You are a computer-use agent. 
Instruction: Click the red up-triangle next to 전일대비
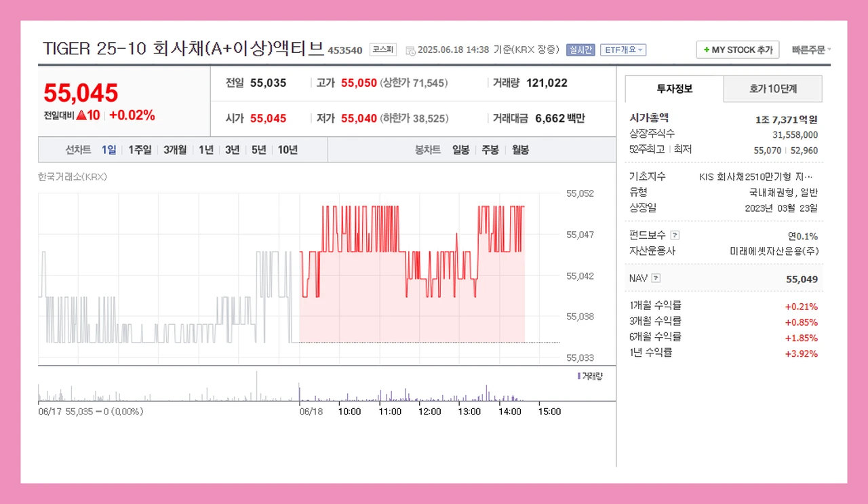tap(81, 115)
